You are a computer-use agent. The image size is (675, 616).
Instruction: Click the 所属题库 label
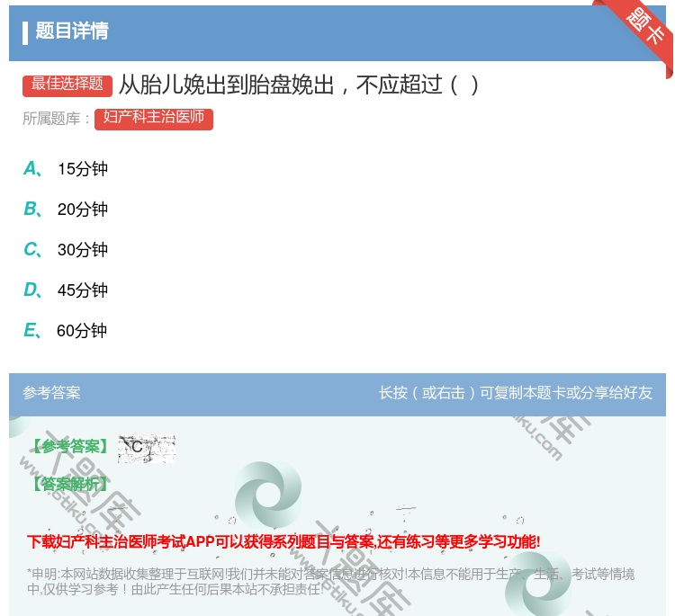[x=56, y=119]
